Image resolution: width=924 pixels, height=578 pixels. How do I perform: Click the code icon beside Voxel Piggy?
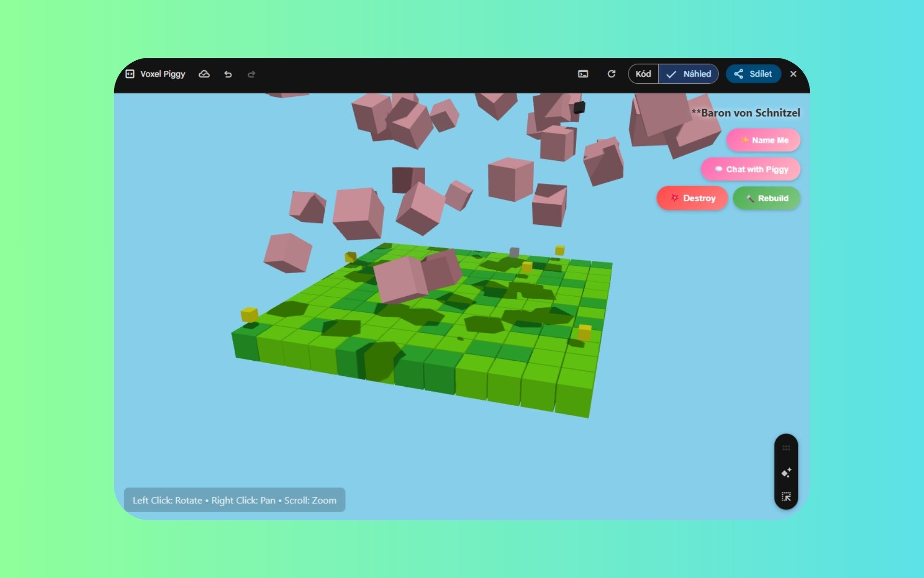pyautogui.click(x=130, y=74)
